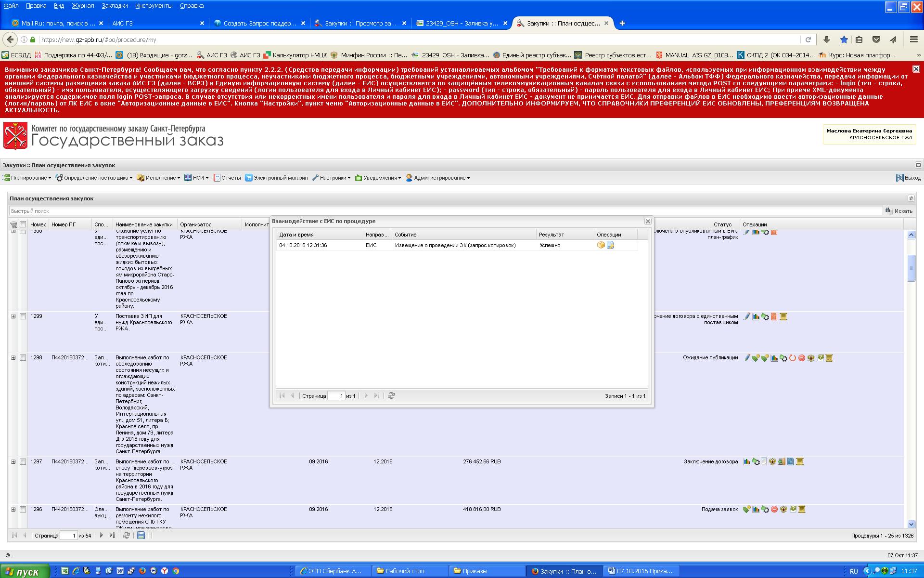Click the save disk icon in bottom pager
This screenshot has width=924, height=578.
pos(141,535)
